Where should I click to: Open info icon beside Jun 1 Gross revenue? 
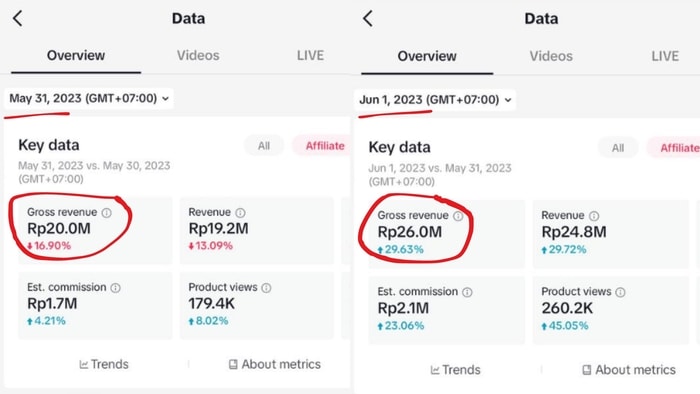click(x=458, y=216)
